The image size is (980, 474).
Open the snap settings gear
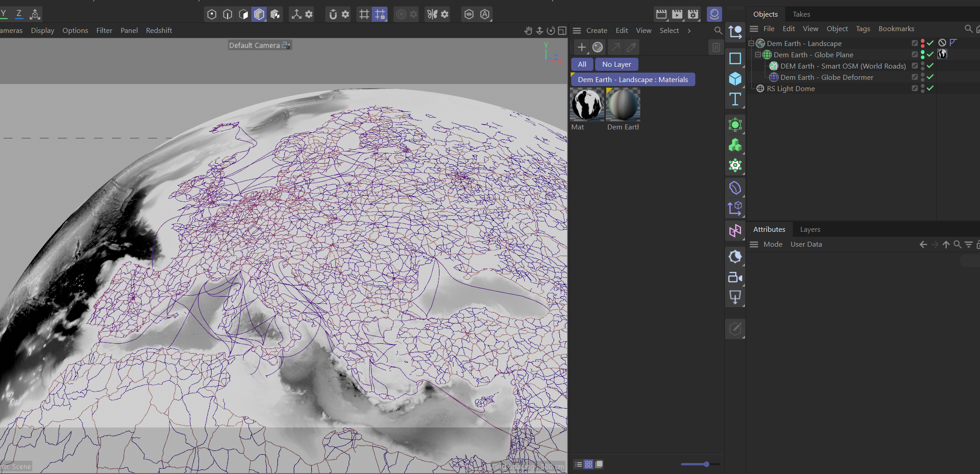point(346,14)
